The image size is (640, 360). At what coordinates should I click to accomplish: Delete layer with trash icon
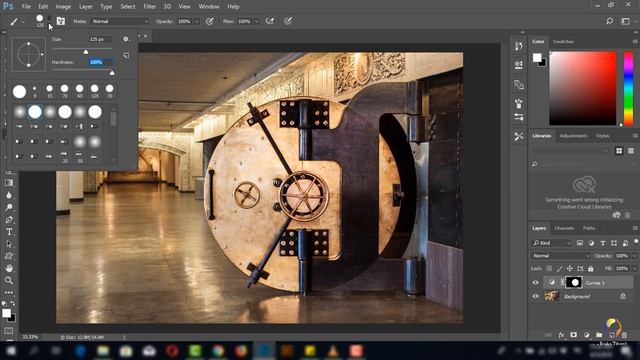click(624, 335)
